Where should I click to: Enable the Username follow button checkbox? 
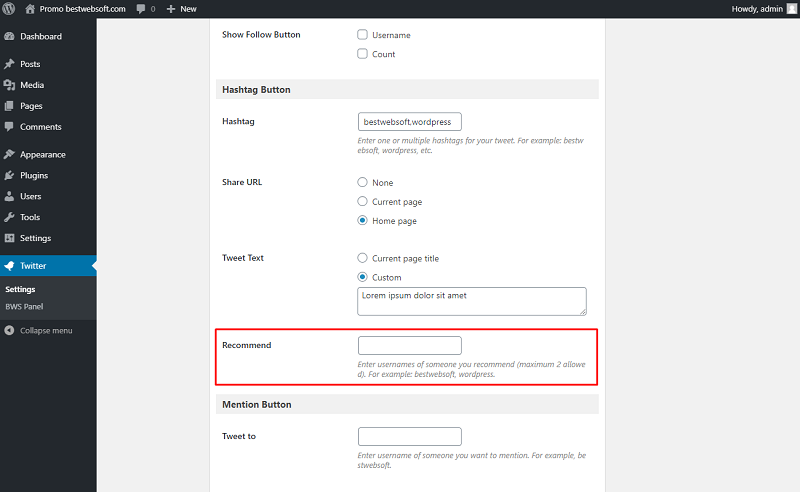(x=362, y=35)
